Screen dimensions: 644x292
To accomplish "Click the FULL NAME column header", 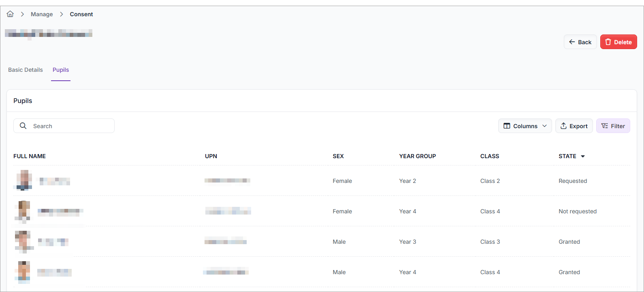I will point(30,156).
